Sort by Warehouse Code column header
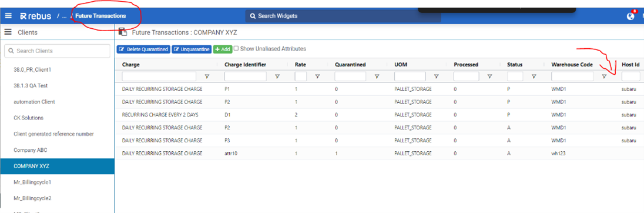 572,65
